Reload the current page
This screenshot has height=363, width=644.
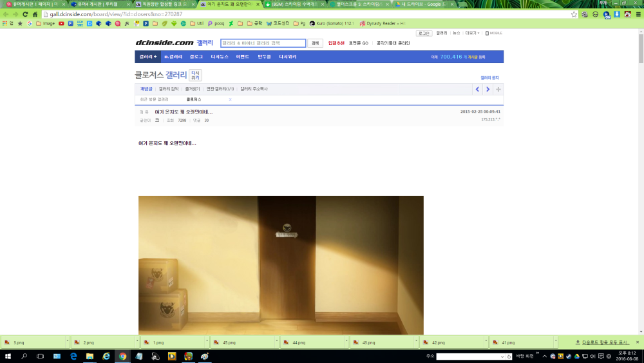tap(27, 14)
